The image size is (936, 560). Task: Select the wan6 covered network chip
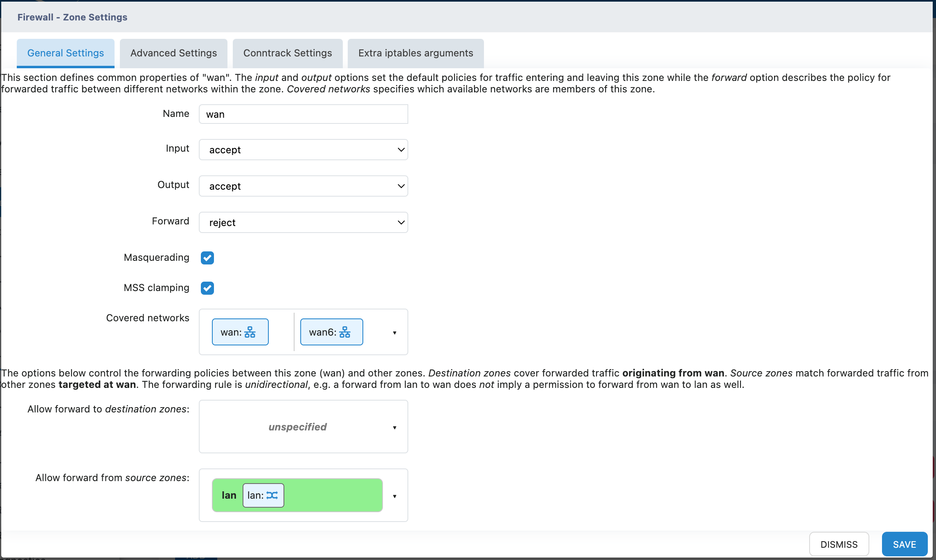[322, 332]
